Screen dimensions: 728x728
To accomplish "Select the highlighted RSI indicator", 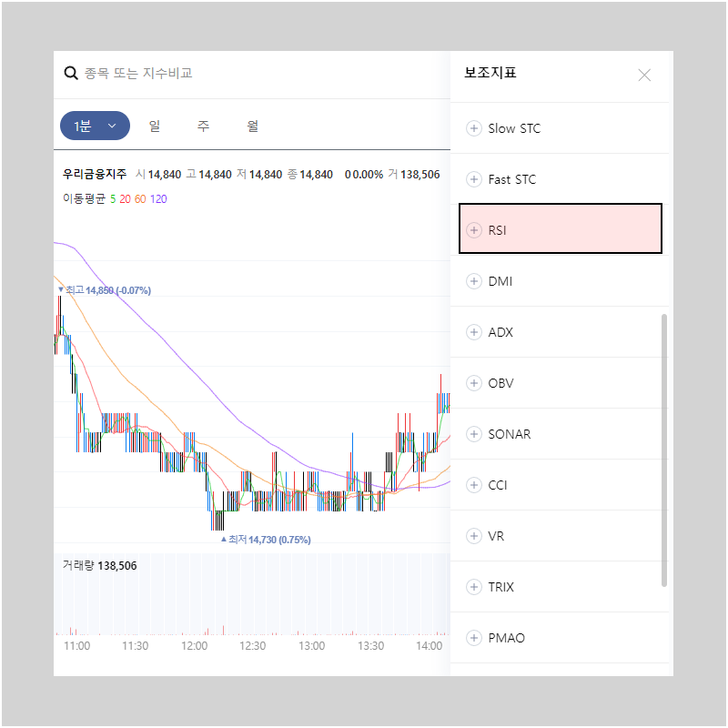I will [561, 229].
